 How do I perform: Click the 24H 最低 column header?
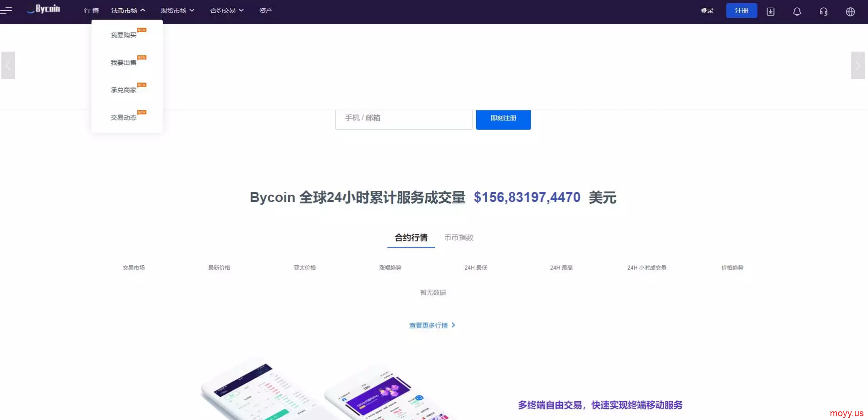click(x=476, y=267)
